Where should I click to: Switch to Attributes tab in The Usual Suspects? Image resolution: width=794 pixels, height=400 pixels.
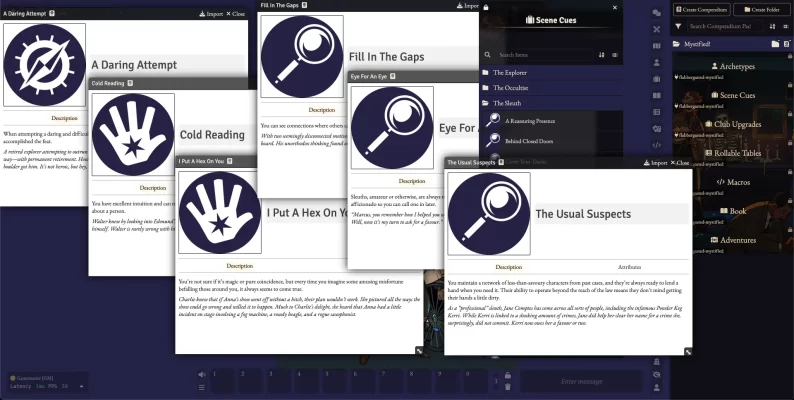tap(629, 267)
